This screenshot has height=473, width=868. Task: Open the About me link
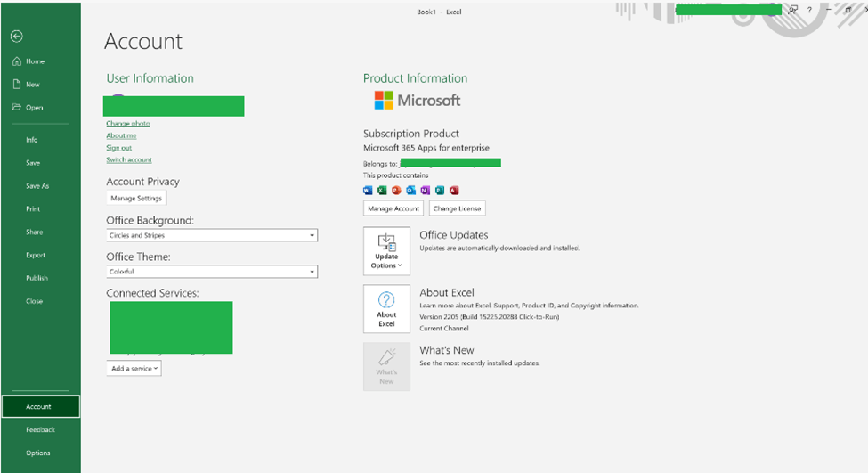[121, 135]
